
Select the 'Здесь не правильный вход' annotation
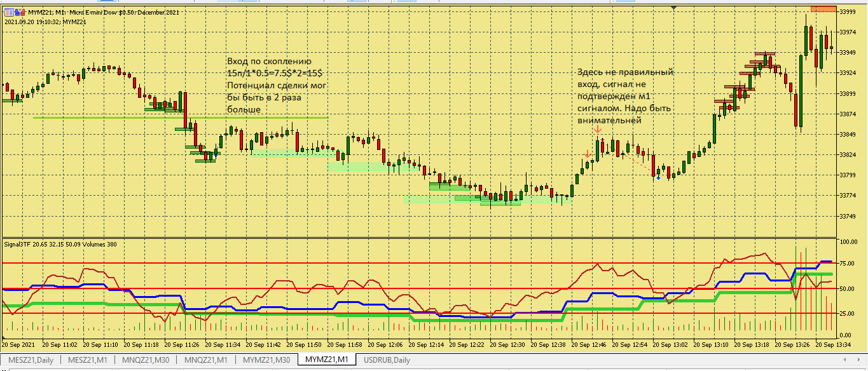[624, 96]
